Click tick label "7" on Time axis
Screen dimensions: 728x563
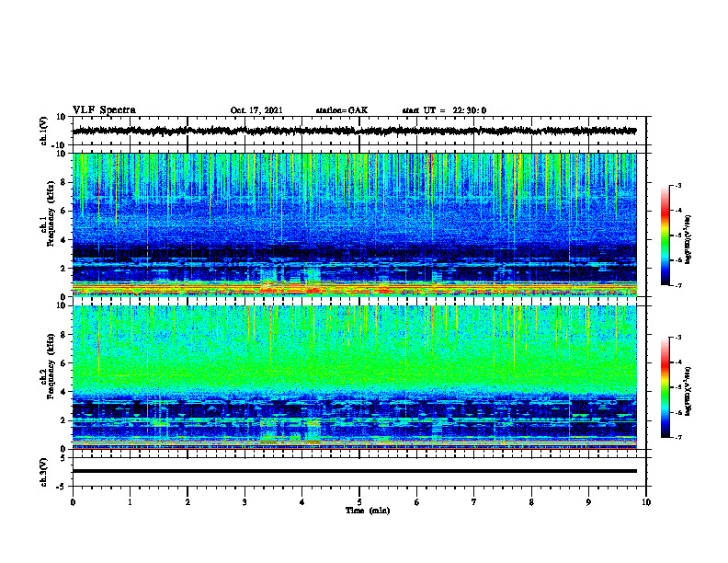[x=474, y=502]
